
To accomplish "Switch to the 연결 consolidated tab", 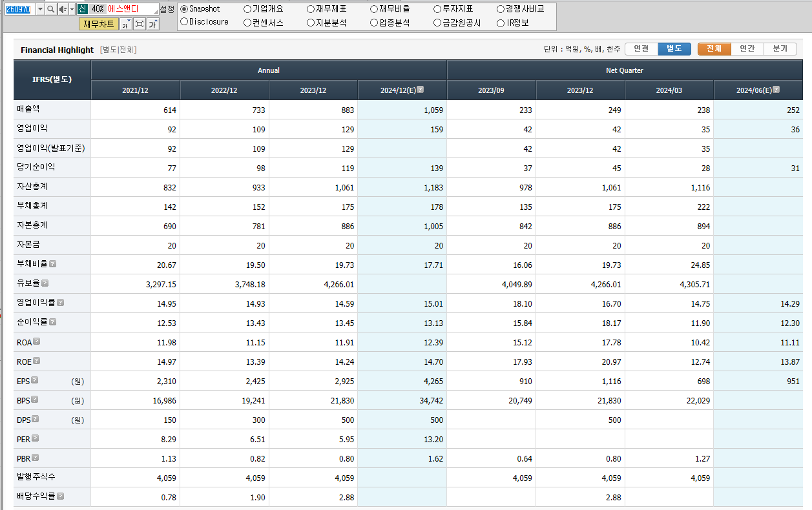I will point(641,49).
